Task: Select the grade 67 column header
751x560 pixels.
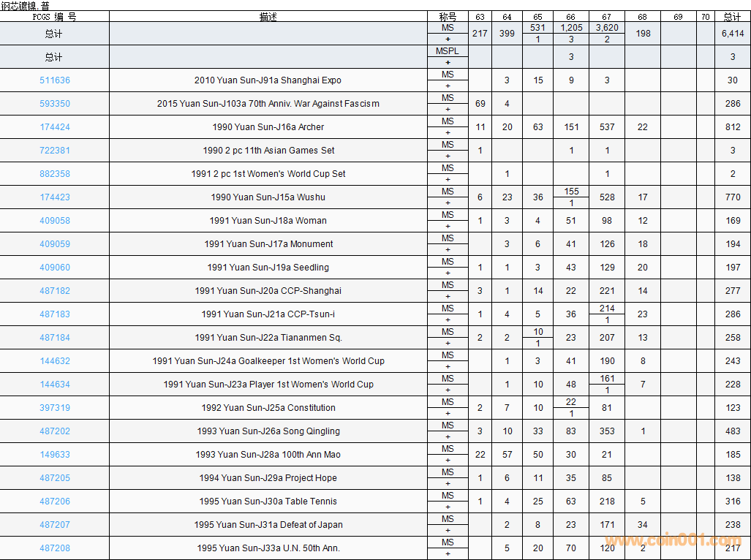Action: click(x=607, y=17)
